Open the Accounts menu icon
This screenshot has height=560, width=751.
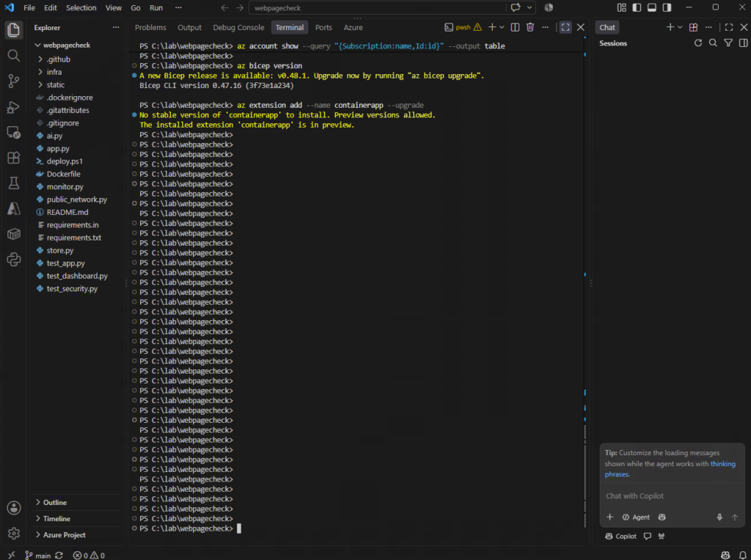[13, 508]
